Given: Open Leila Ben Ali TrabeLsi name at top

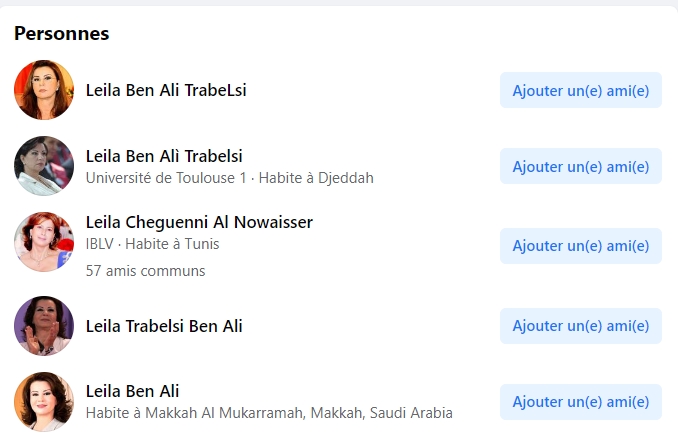Looking at the screenshot, I should (x=166, y=90).
